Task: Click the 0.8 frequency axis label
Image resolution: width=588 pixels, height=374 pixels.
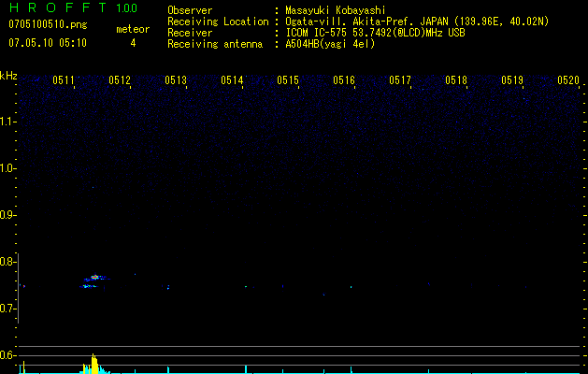Action: (x=7, y=262)
